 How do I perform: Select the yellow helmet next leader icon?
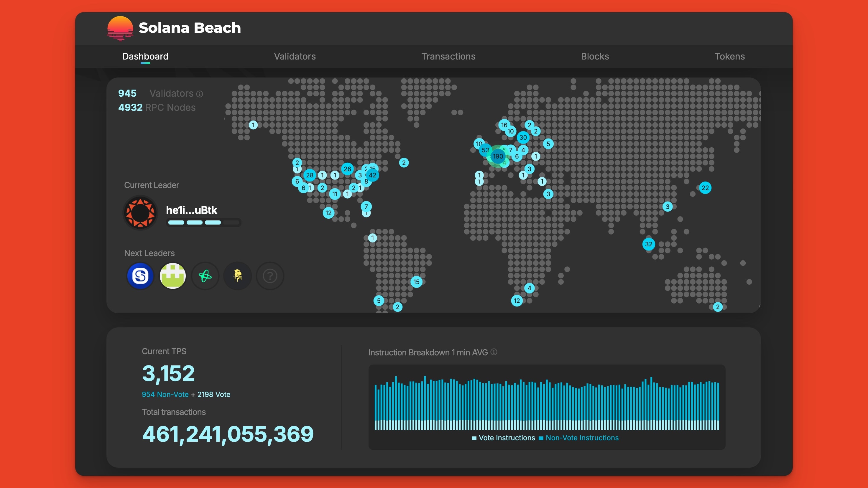click(238, 276)
